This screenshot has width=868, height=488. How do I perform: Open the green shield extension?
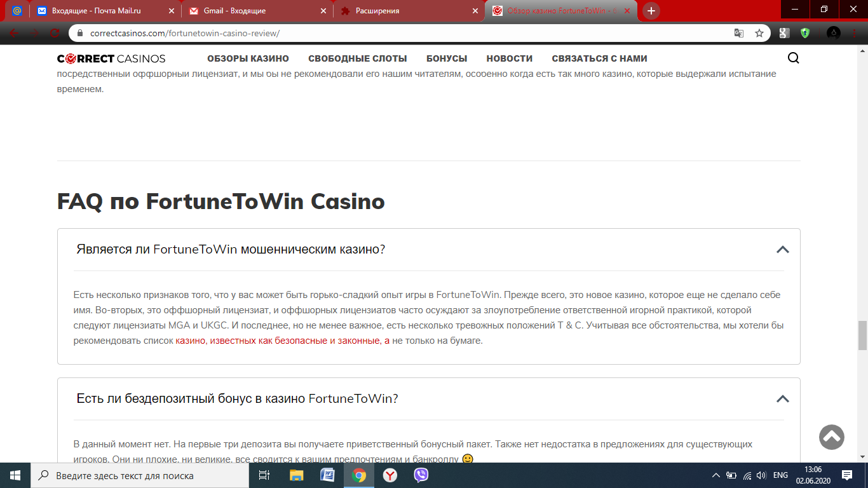[x=805, y=33]
